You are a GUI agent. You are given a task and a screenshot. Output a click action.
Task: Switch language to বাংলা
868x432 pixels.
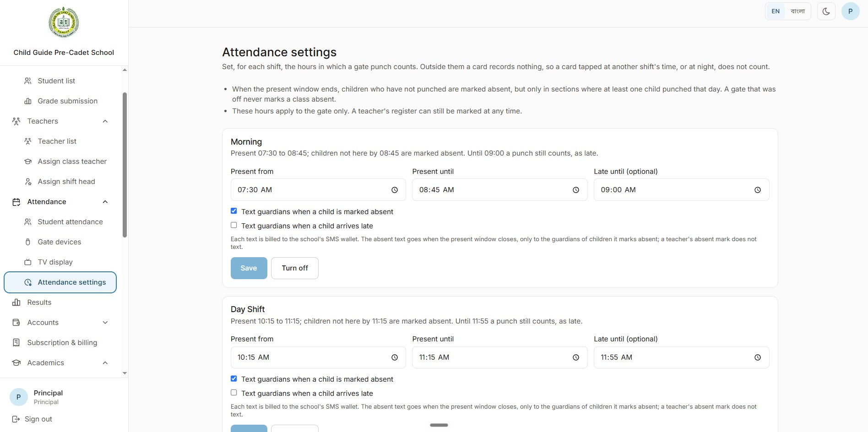(x=797, y=11)
